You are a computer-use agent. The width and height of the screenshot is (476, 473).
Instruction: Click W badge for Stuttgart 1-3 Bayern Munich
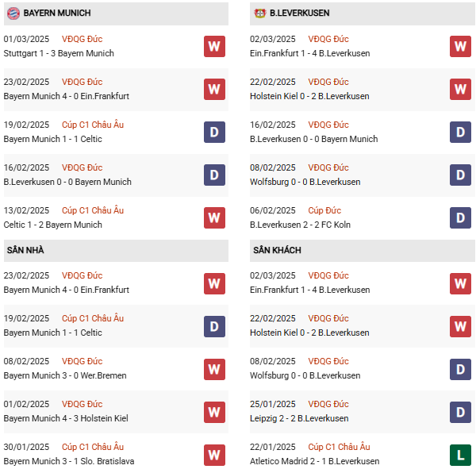214,46
